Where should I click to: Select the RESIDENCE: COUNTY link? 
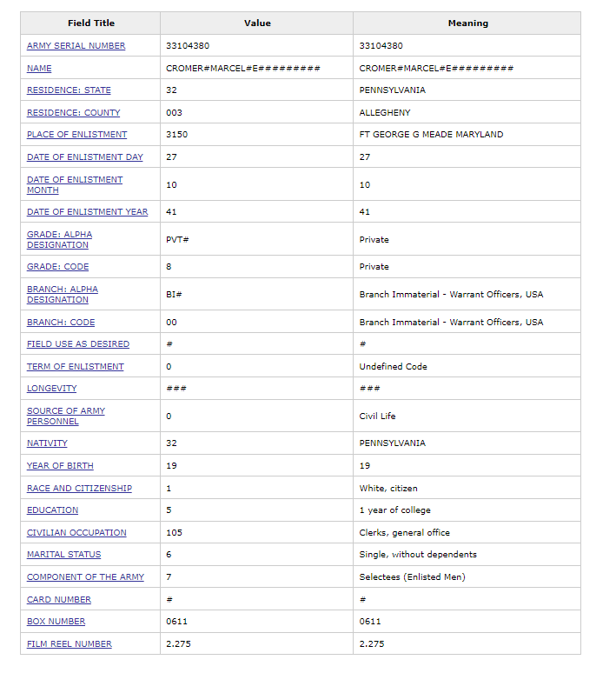(x=73, y=113)
